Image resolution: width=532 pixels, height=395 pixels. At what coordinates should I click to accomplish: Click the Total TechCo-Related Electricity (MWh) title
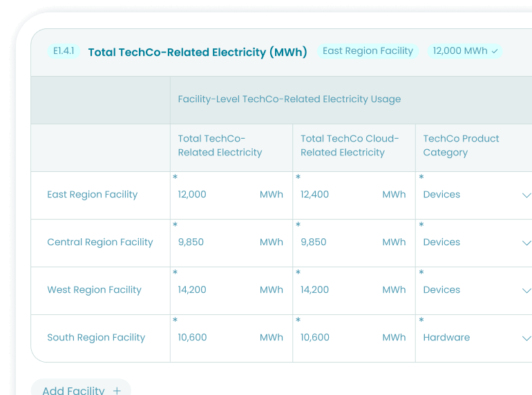point(198,52)
